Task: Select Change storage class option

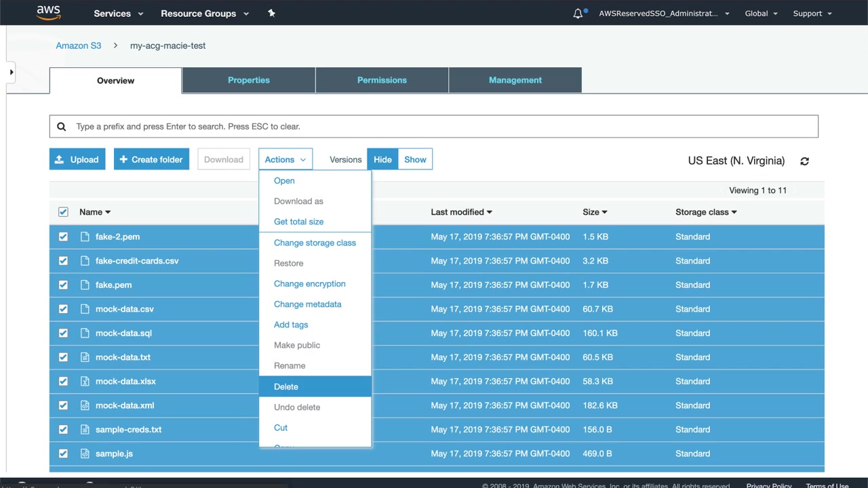Action: [x=315, y=243]
